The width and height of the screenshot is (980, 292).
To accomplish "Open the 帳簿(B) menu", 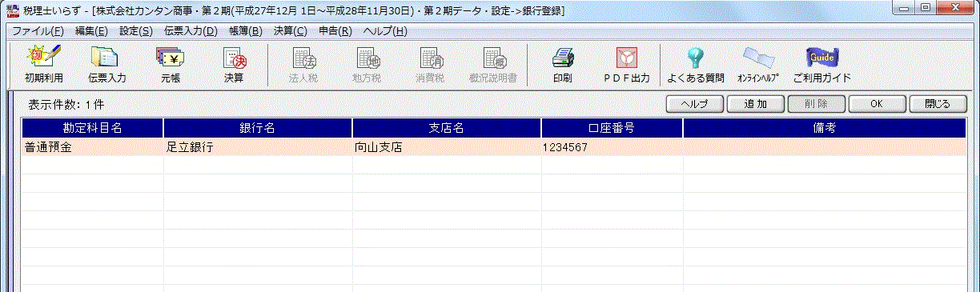I will coord(245,31).
